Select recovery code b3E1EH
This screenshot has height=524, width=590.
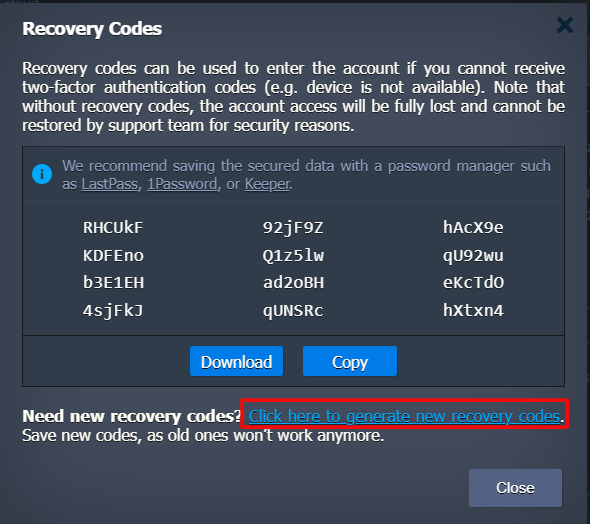(113, 283)
